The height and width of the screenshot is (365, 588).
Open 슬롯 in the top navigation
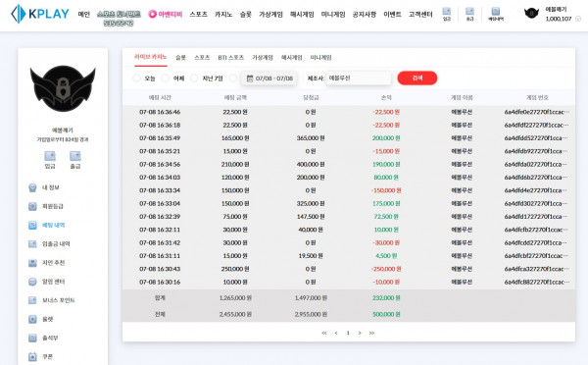point(246,15)
